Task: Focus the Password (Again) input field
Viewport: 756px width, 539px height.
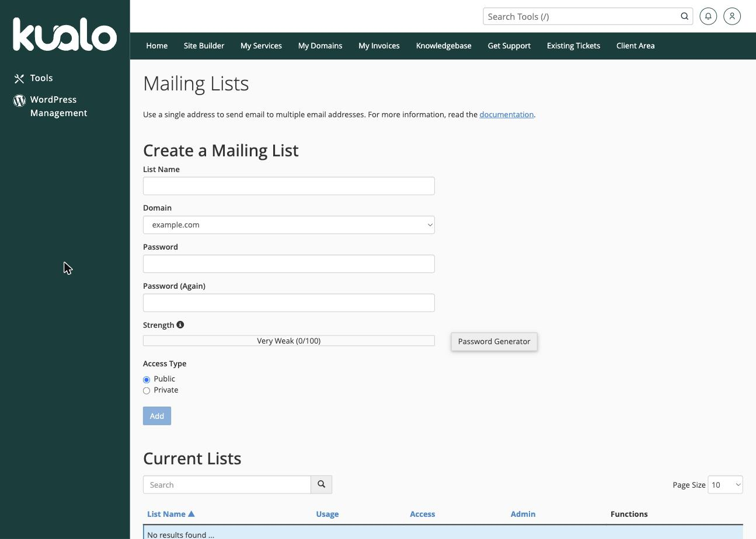Action: pos(289,303)
